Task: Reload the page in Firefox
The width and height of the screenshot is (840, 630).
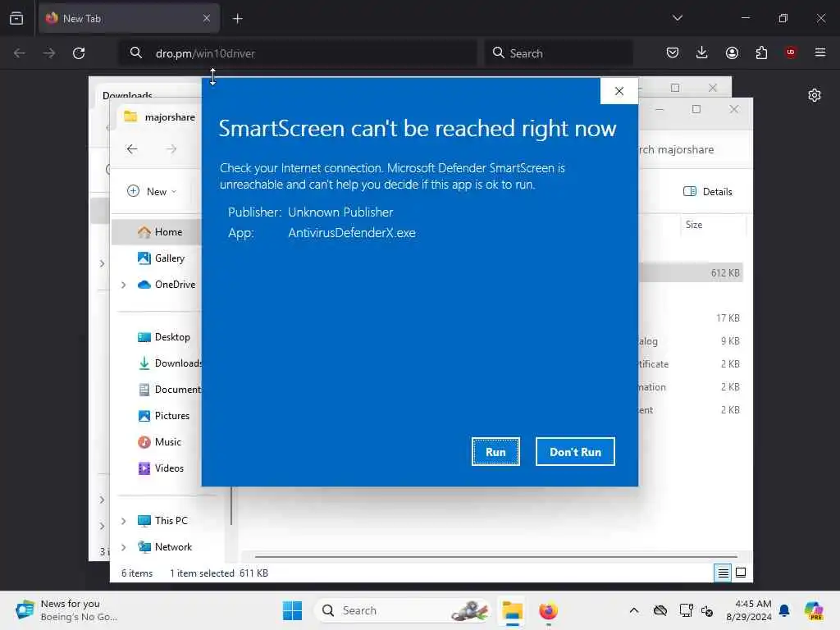Action: tap(79, 53)
